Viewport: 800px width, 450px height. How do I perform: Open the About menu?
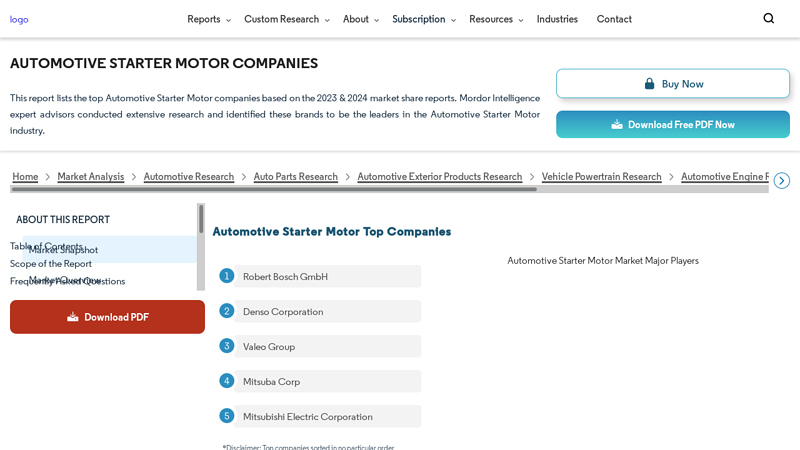click(x=356, y=19)
